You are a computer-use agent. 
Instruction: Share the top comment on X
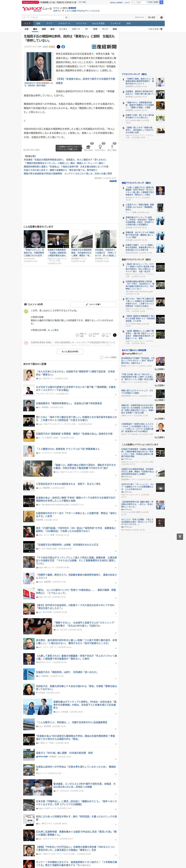click(x=114, y=335)
